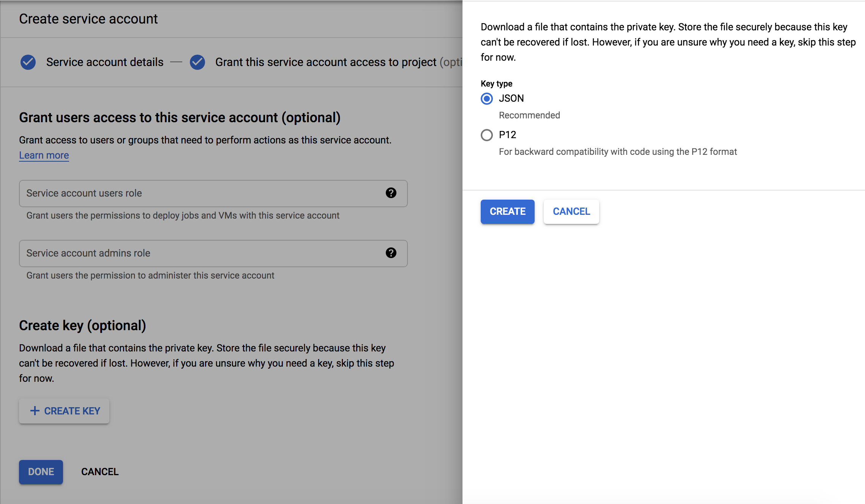The width and height of the screenshot is (865, 504).
Task: Click the Create service account page title
Action: coord(88,19)
